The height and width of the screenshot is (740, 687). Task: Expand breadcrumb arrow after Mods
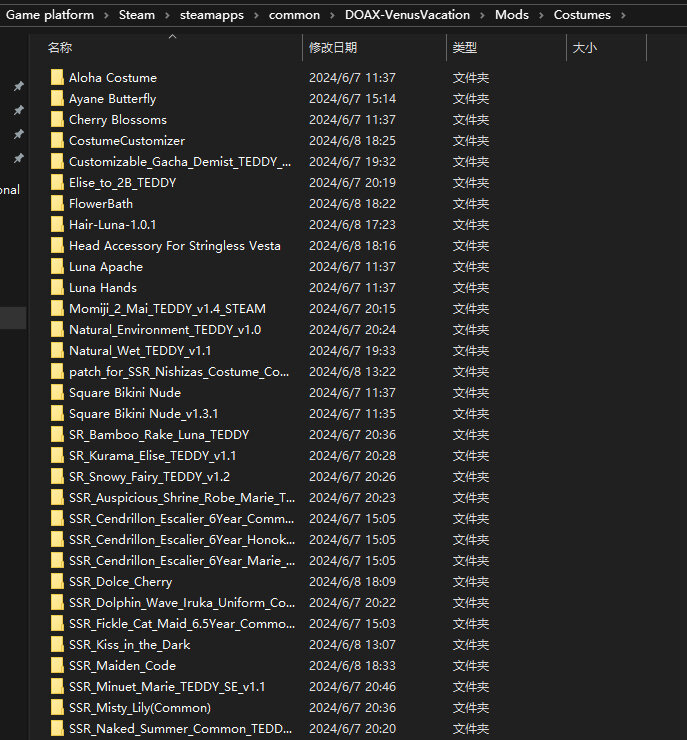coord(541,16)
